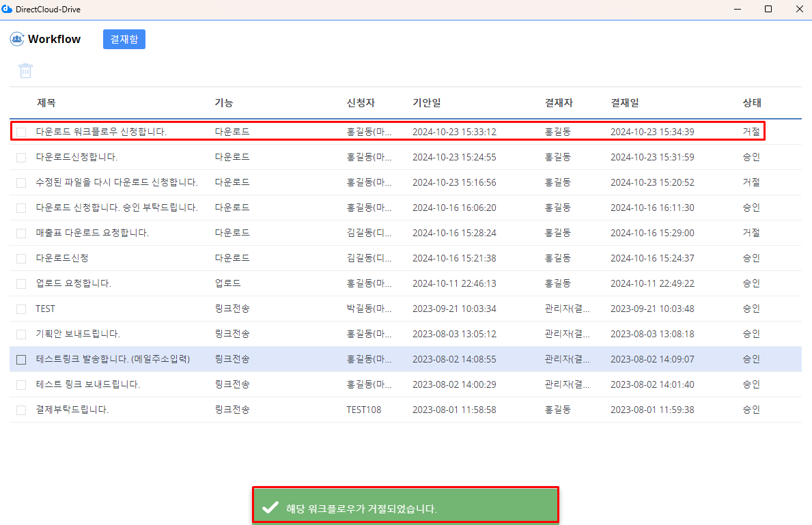Sort by the 상태 column header

click(752, 102)
